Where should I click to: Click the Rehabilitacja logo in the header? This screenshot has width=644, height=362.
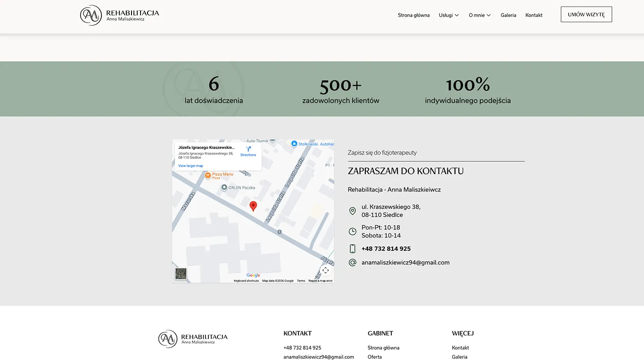[119, 15]
